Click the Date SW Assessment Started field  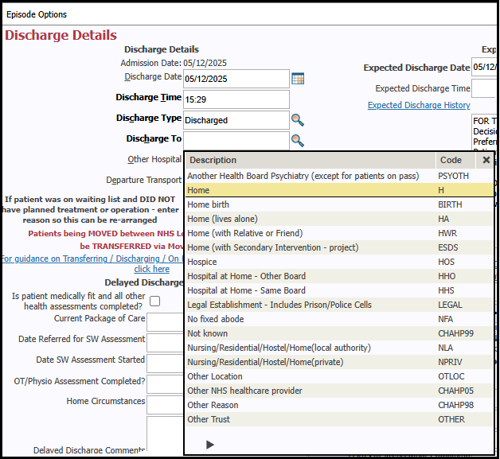(165, 363)
